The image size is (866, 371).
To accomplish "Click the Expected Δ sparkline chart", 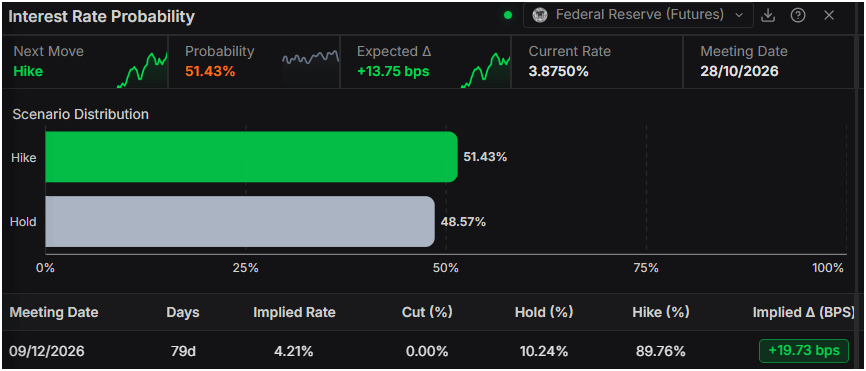I will point(486,70).
